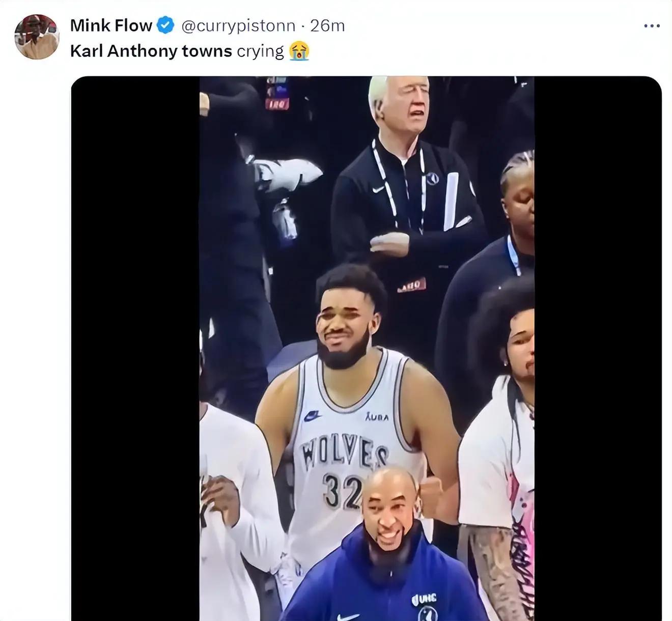Image resolution: width=672 pixels, height=621 pixels.
Task: Click the Nike logo on black jacket
Action: tap(377, 189)
